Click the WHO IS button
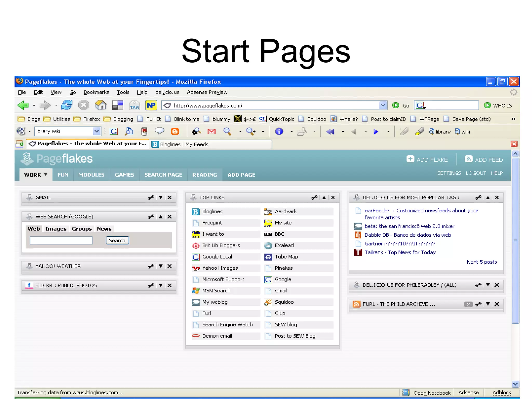 (498, 105)
